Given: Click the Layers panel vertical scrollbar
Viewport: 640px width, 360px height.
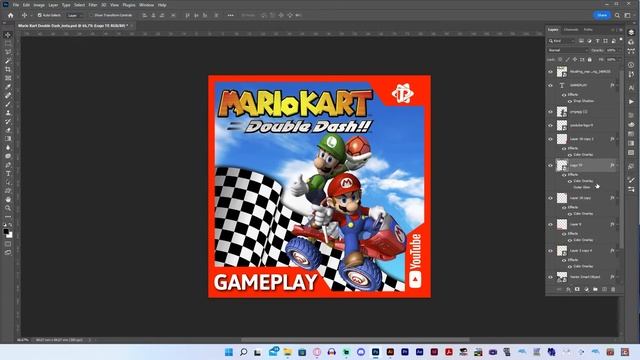Looking at the screenshot, I should (x=621, y=159).
